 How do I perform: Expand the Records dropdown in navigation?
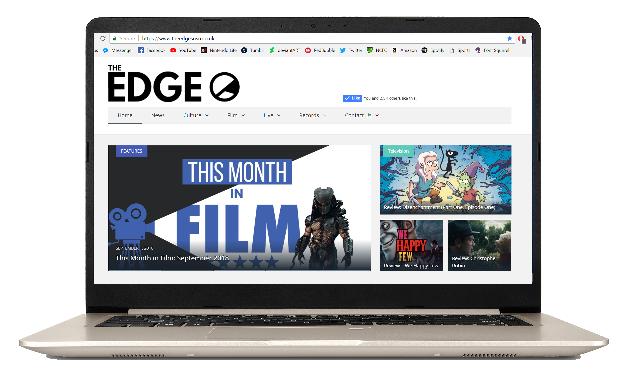point(312,115)
